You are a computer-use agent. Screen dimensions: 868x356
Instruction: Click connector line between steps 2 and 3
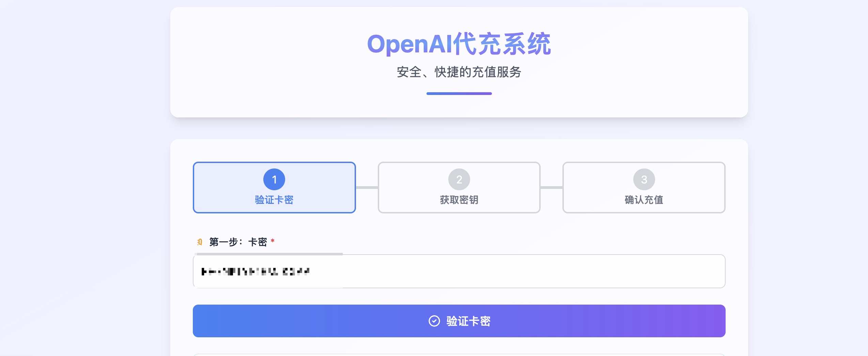pyautogui.click(x=552, y=188)
